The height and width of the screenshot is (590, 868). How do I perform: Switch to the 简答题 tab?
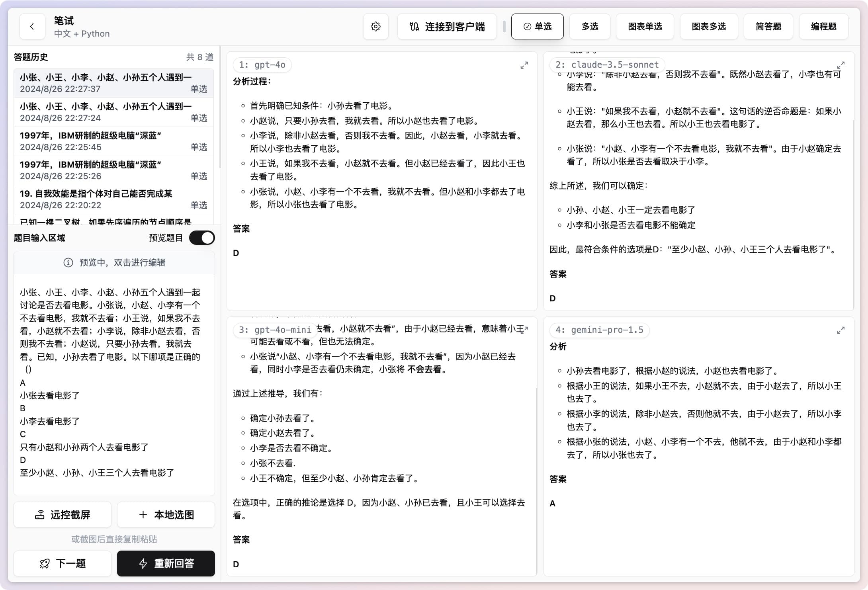point(768,27)
